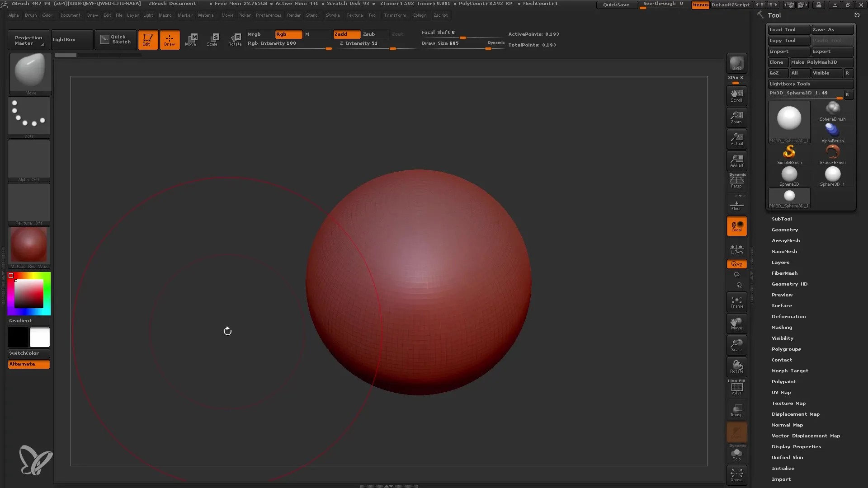Viewport: 868px width, 488px height.
Task: Open the Zplugin menu
Action: 420,15
